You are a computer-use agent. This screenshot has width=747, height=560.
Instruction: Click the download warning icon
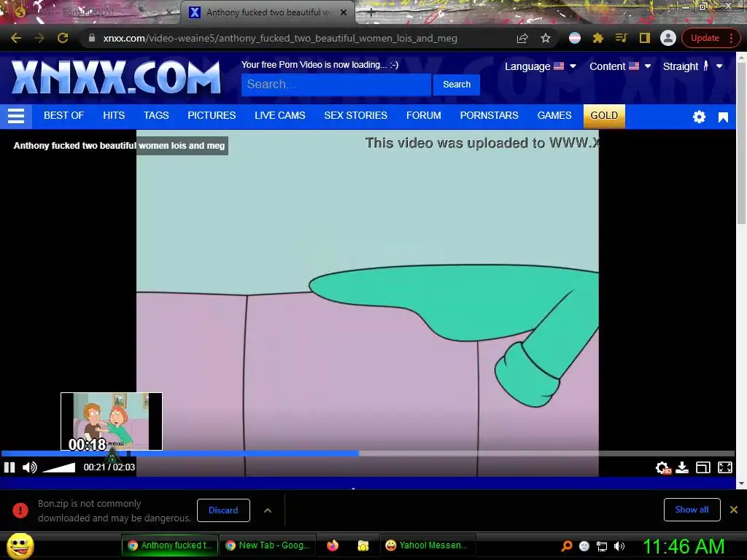point(20,510)
